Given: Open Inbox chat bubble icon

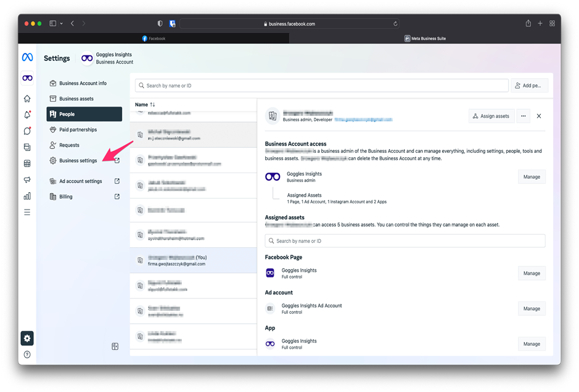Looking at the screenshot, I should click(27, 131).
